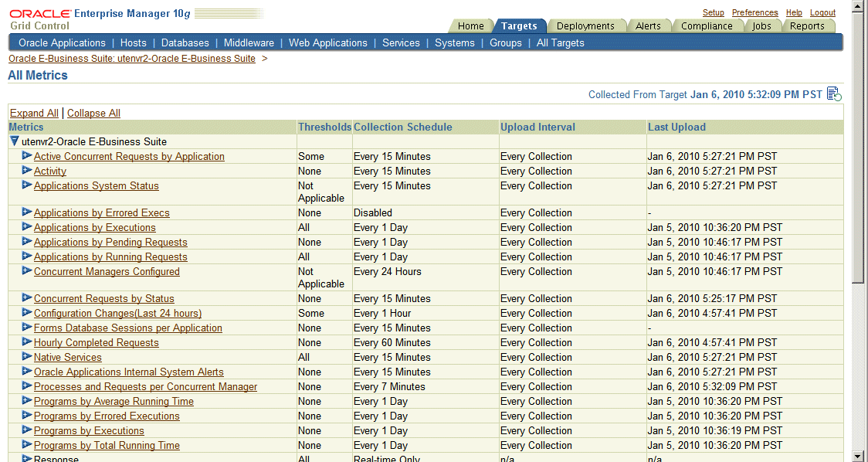Image resolution: width=868 pixels, height=462 pixels.
Task: Click the Expand All link
Action: coord(34,113)
